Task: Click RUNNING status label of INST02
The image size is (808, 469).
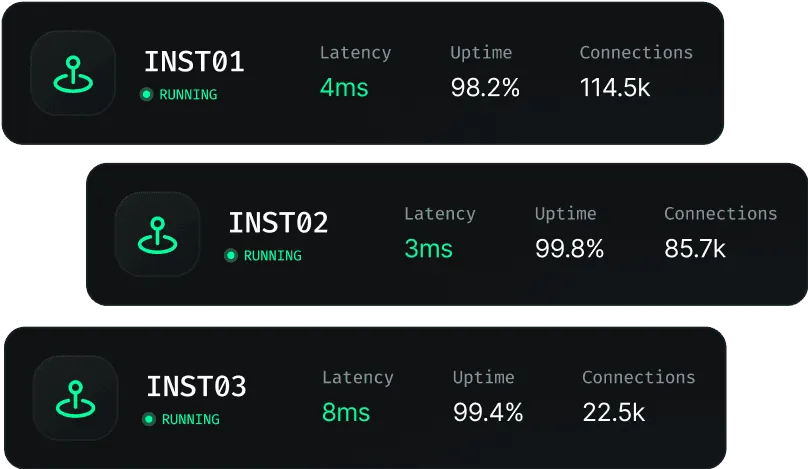Action: [x=272, y=256]
